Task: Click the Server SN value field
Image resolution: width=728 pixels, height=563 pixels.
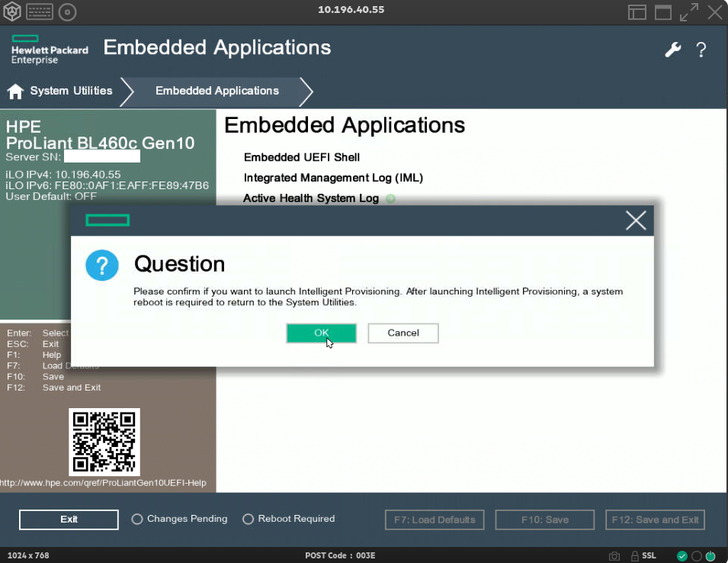Action: [x=102, y=156]
